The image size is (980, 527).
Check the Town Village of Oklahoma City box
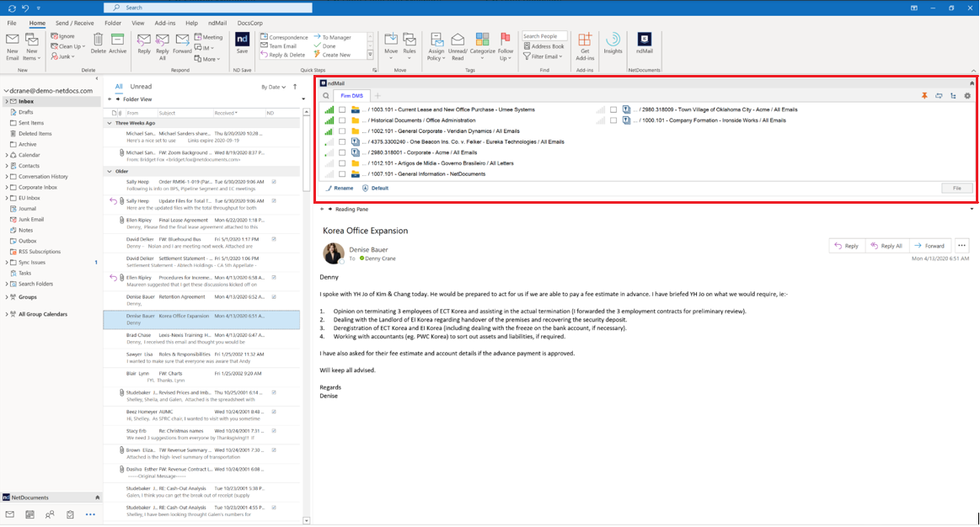pos(613,110)
